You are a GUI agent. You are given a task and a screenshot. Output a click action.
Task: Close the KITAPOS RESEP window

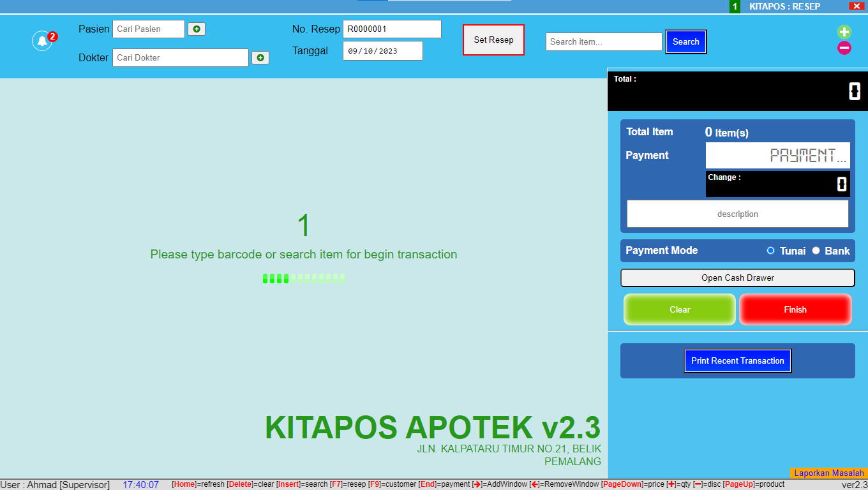[x=857, y=6]
